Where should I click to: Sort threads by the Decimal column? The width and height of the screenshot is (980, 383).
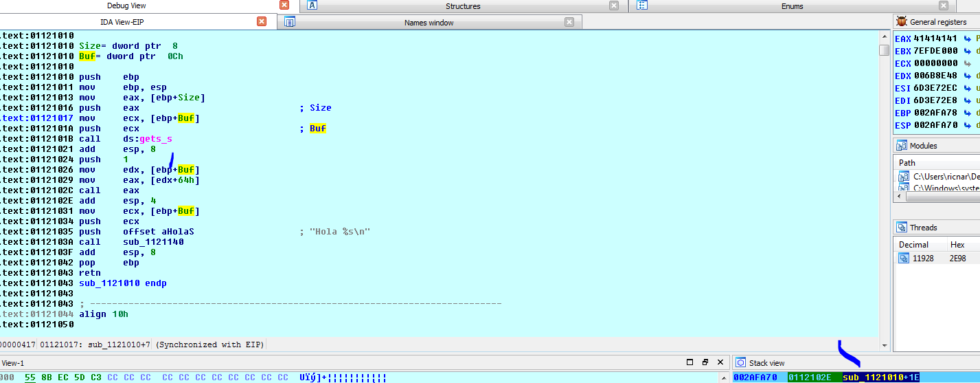pyautogui.click(x=913, y=245)
